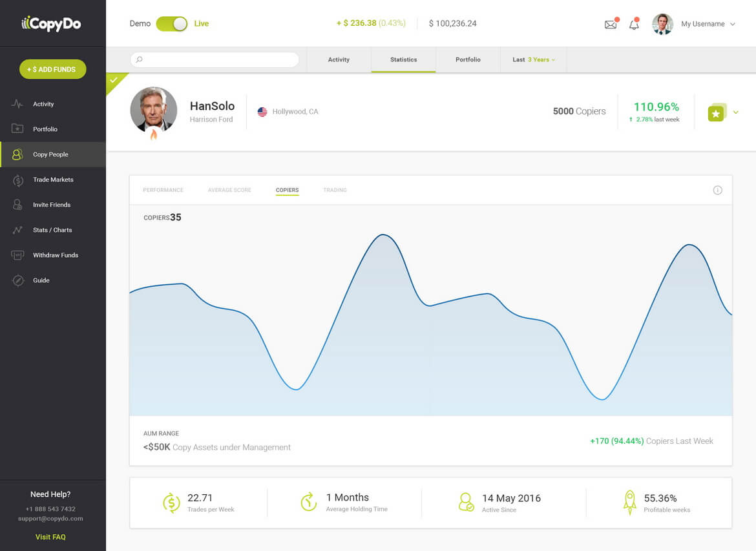The image size is (756, 551).
Task: Click the $ 100,236.24 balance
Action: click(x=453, y=24)
